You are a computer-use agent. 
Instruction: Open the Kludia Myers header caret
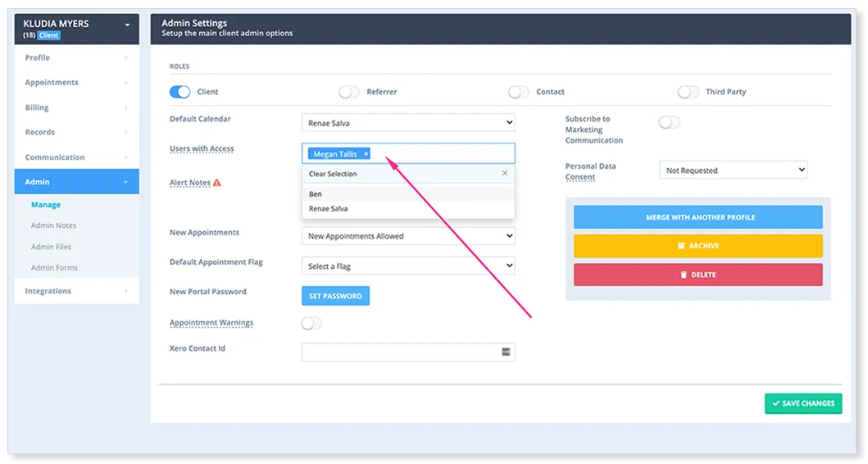click(x=127, y=25)
